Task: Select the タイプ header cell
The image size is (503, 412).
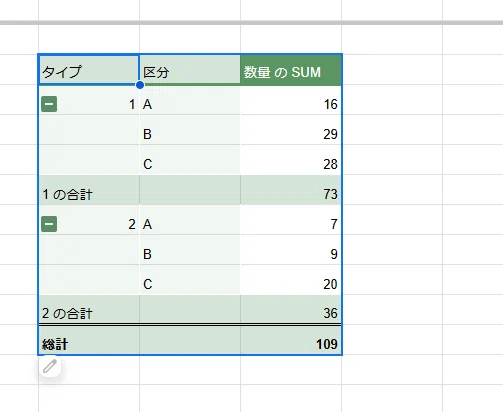Action: tap(89, 70)
